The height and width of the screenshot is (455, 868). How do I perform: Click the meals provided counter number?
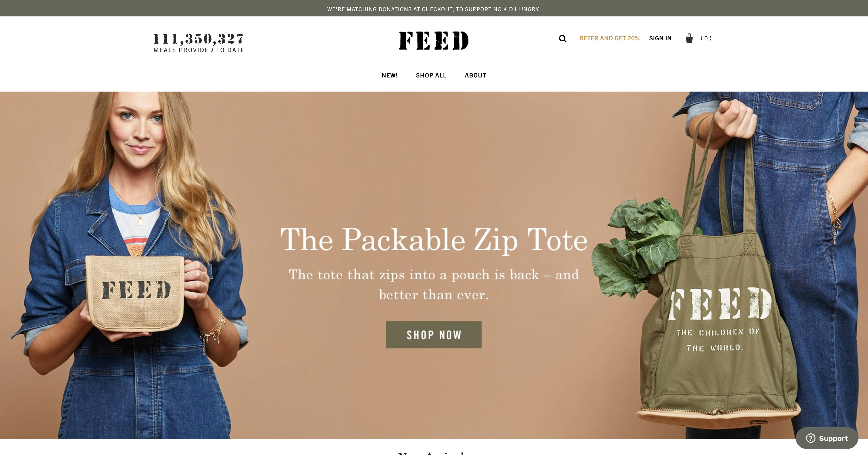tap(199, 39)
